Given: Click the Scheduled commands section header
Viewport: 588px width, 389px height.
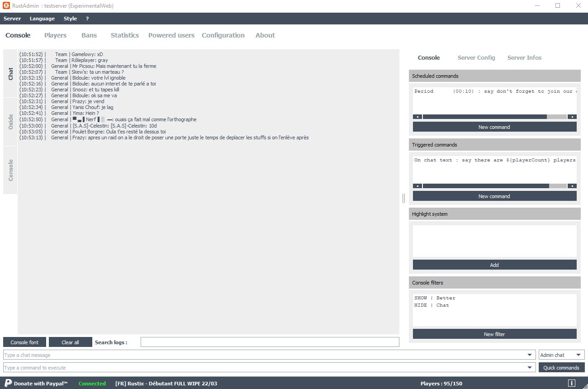Looking at the screenshot, I should pyautogui.click(x=495, y=76).
